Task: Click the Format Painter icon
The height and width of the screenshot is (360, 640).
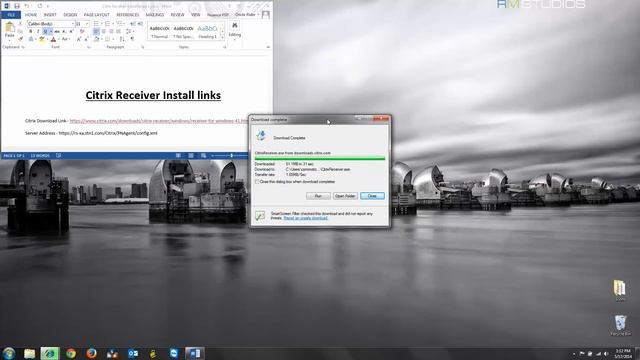Action: pyautogui.click(x=20, y=39)
